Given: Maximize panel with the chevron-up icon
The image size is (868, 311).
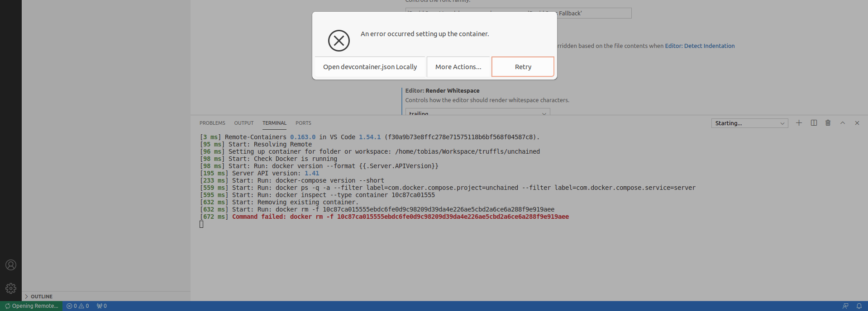Looking at the screenshot, I should (843, 123).
